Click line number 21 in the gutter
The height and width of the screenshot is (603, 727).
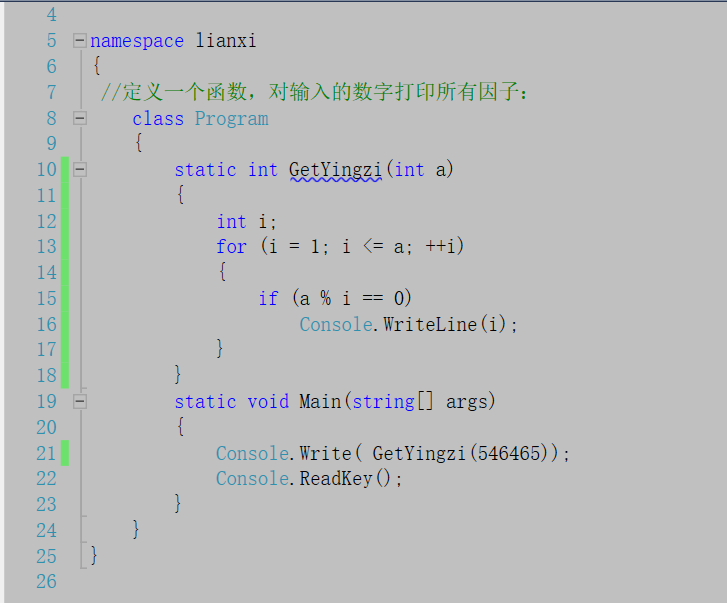[x=46, y=453]
